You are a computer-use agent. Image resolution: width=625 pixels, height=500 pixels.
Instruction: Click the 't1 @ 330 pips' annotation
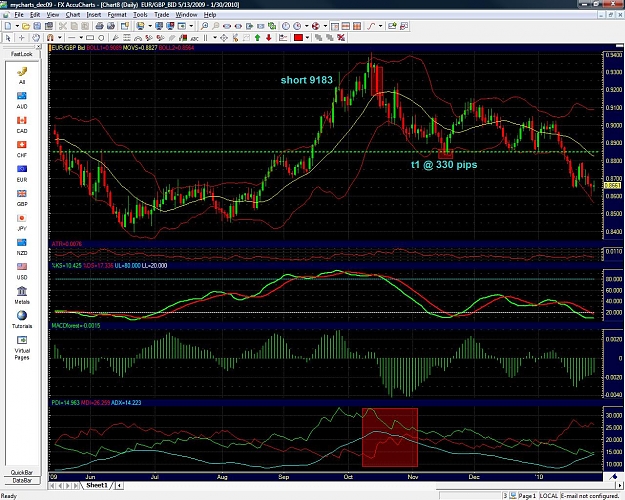click(x=444, y=165)
